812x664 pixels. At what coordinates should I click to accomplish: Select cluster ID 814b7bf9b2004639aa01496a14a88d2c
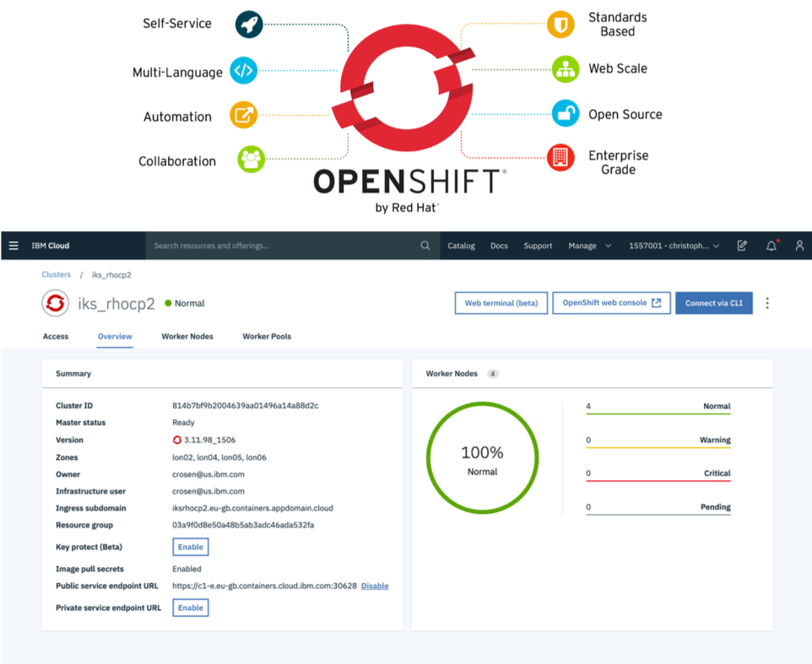pyautogui.click(x=246, y=406)
